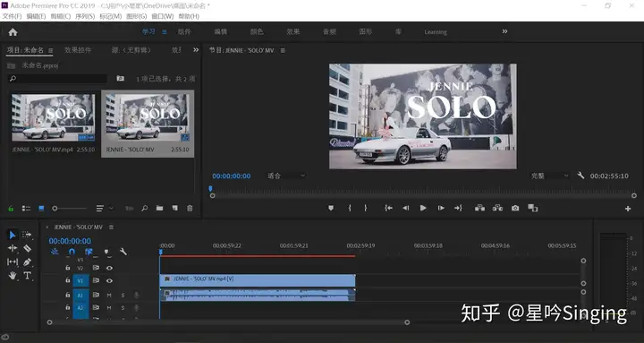Delete selected item with trash icon
The image size is (644, 343).
pos(190,208)
